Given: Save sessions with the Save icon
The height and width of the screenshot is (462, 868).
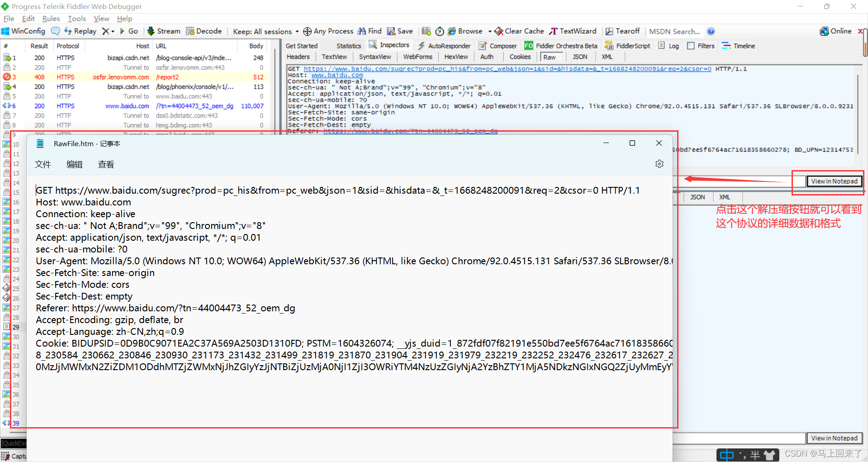Looking at the screenshot, I should pos(400,31).
